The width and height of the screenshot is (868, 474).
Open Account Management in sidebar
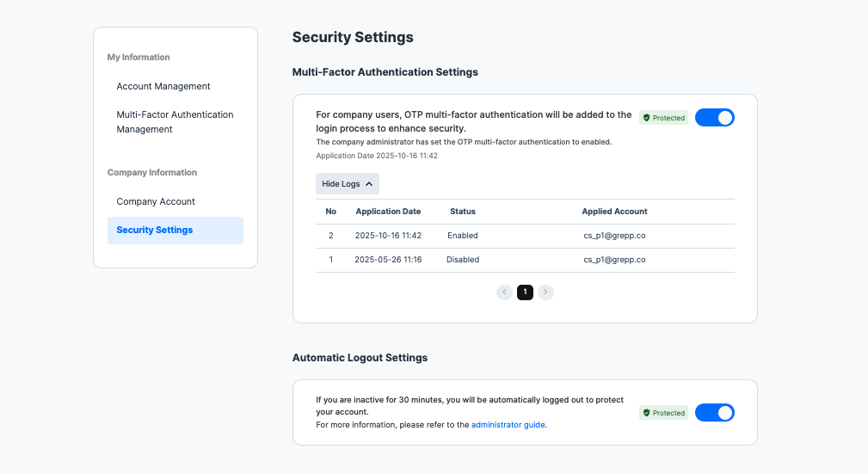[163, 86]
